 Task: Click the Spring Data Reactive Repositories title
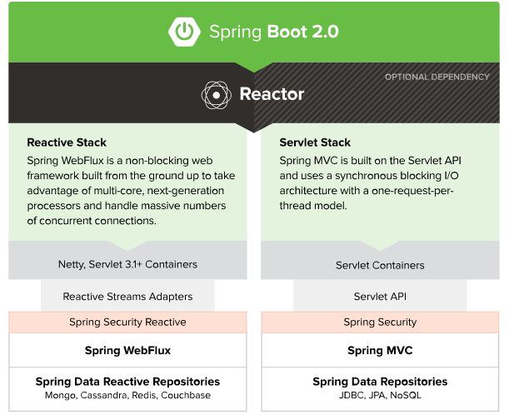pyautogui.click(x=127, y=382)
